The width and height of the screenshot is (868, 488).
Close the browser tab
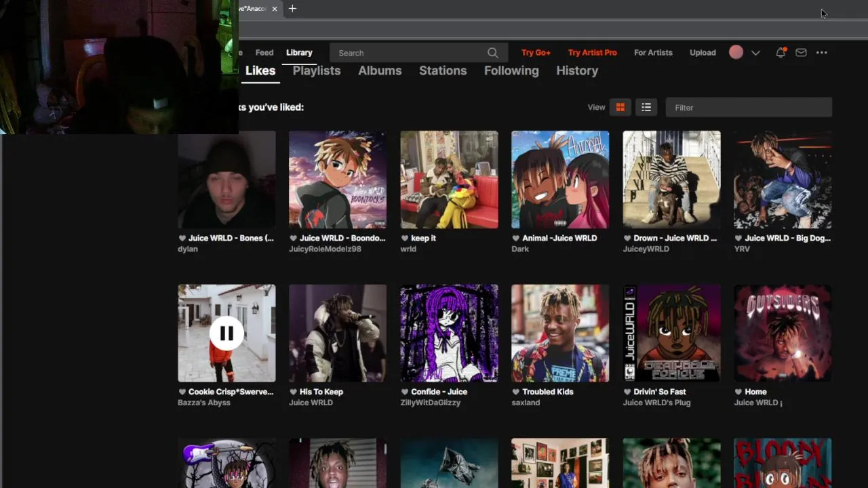point(275,9)
